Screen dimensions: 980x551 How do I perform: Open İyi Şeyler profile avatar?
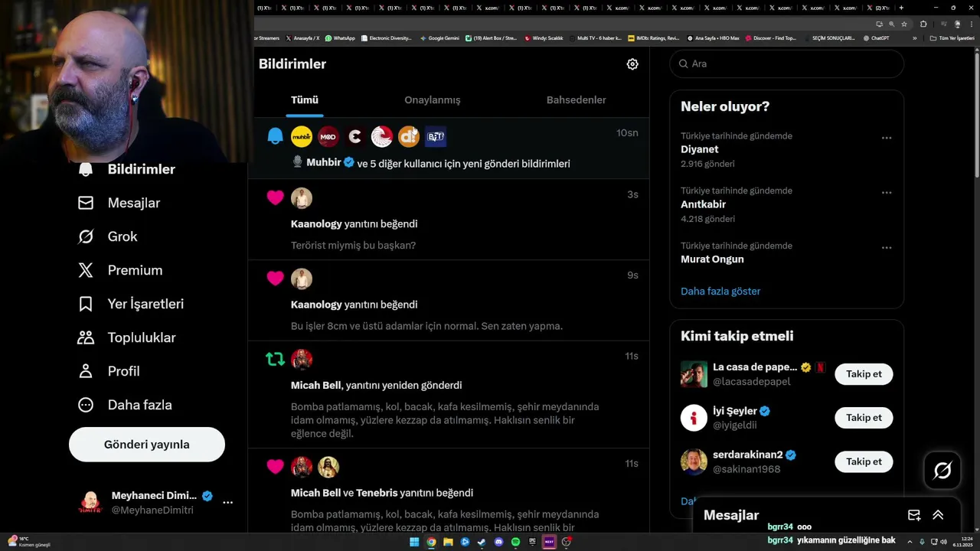[694, 418]
